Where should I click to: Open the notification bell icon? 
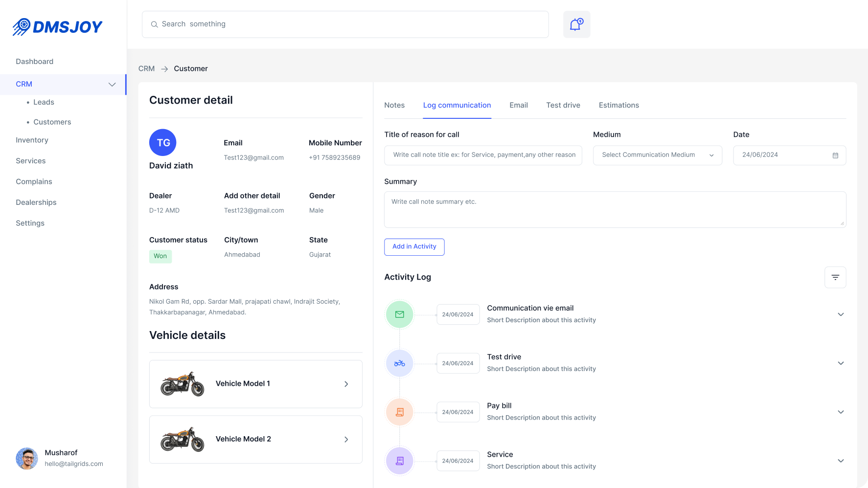(x=576, y=24)
